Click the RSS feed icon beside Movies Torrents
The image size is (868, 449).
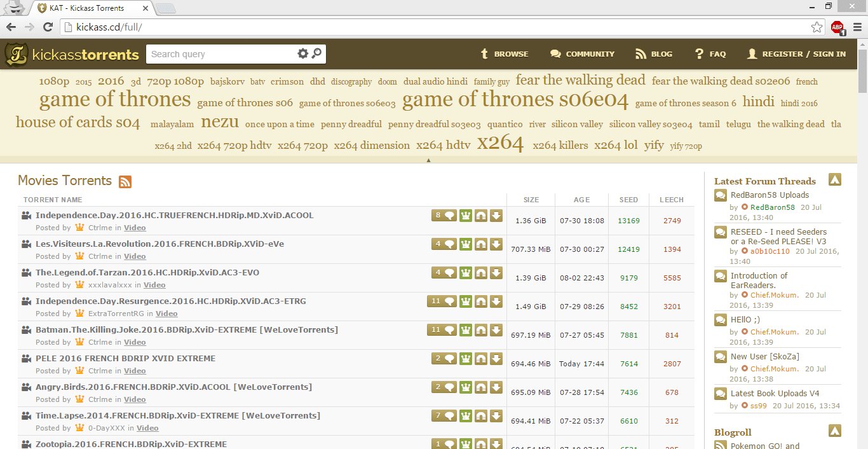[125, 182]
